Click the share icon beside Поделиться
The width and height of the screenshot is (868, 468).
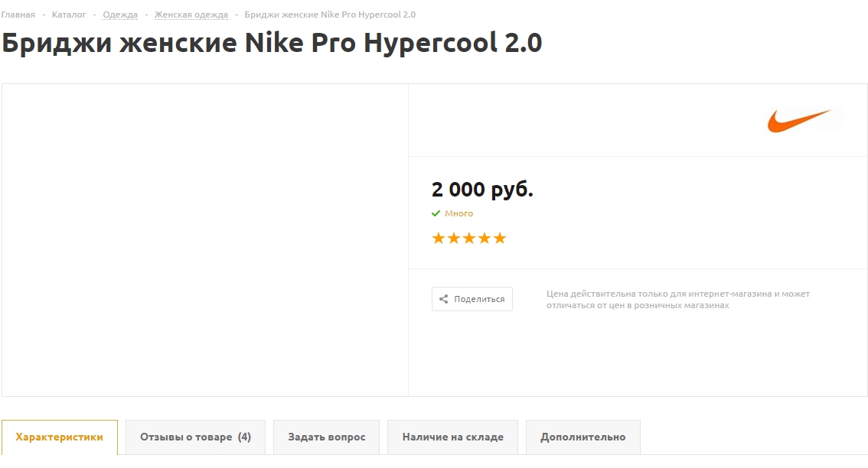[x=443, y=299]
